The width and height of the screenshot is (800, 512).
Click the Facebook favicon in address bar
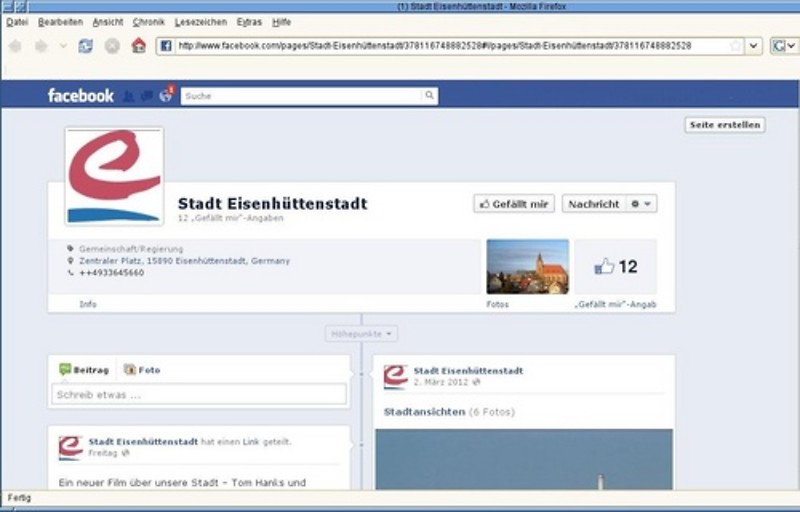click(x=166, y=46)
